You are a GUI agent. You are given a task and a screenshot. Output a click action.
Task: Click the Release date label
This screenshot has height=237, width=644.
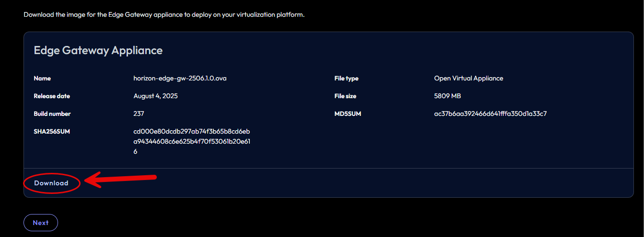click(52, 96)
